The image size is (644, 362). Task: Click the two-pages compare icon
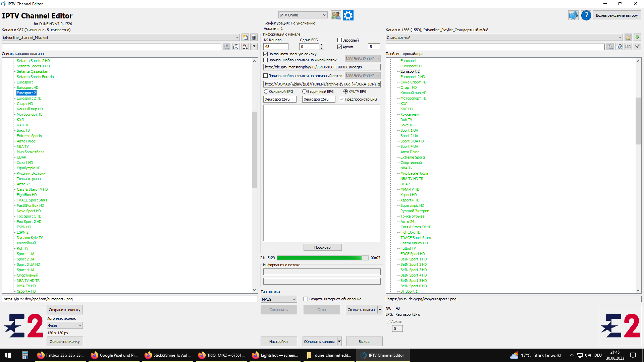tap(628, 47)
